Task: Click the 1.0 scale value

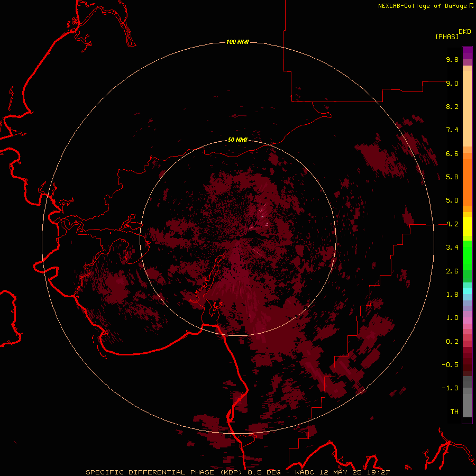Action: coord(452,318)
